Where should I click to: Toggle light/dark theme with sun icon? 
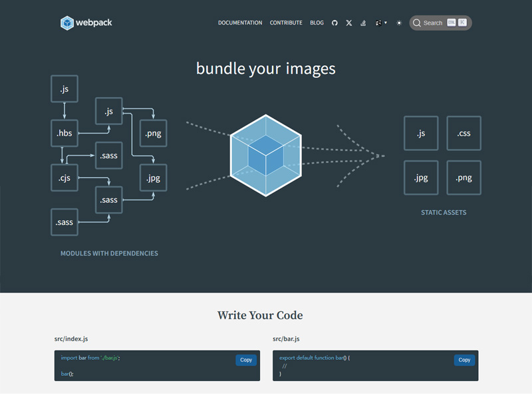pyautogui.click(x=398, y=23)
